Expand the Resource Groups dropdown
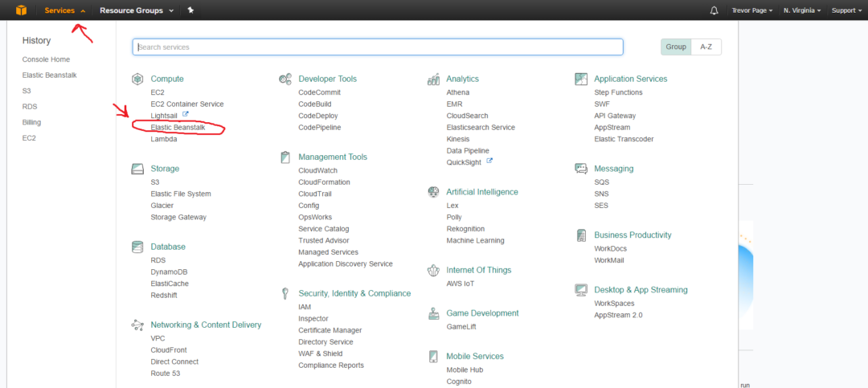Viewport: 868px width, 388px height. pos(137,10)
